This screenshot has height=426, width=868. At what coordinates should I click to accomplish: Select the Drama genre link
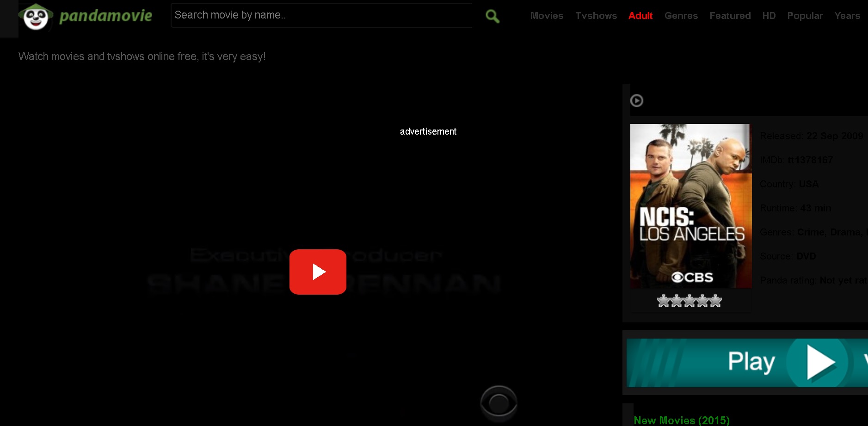(x=846, y=232)
